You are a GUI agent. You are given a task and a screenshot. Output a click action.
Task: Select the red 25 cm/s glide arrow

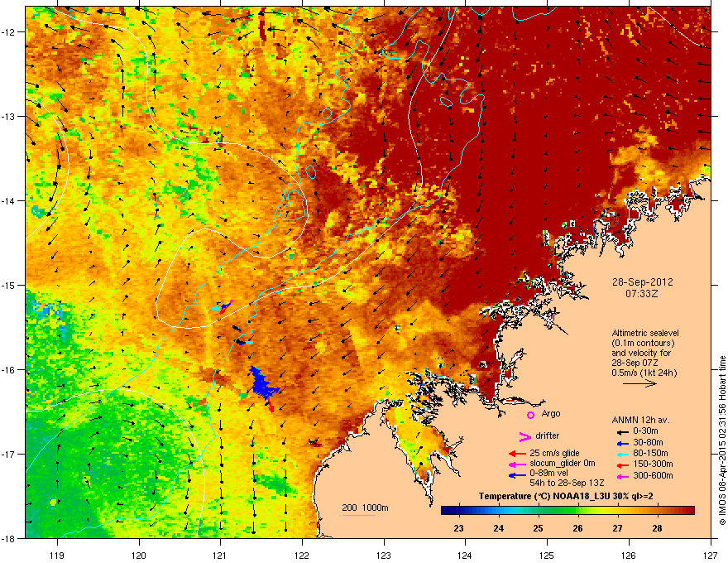[517, 454]
